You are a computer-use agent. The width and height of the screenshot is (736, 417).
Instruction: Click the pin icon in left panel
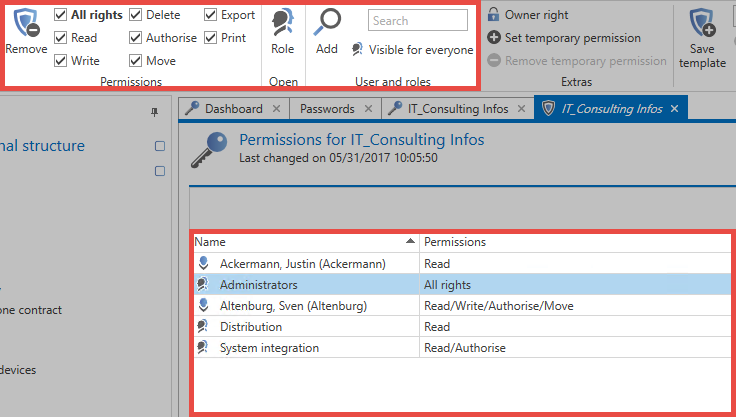pyautogui.click(x=154, y=112)
